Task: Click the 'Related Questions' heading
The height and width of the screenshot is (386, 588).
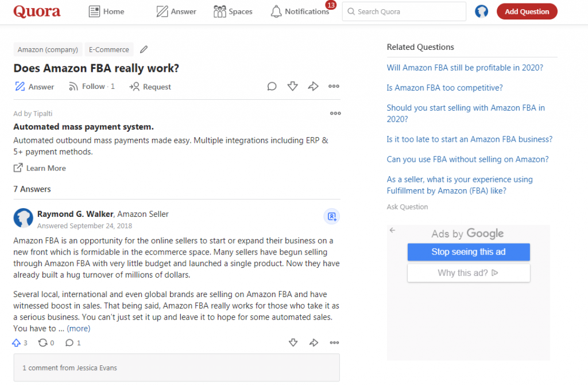Action: click(420, 47)
